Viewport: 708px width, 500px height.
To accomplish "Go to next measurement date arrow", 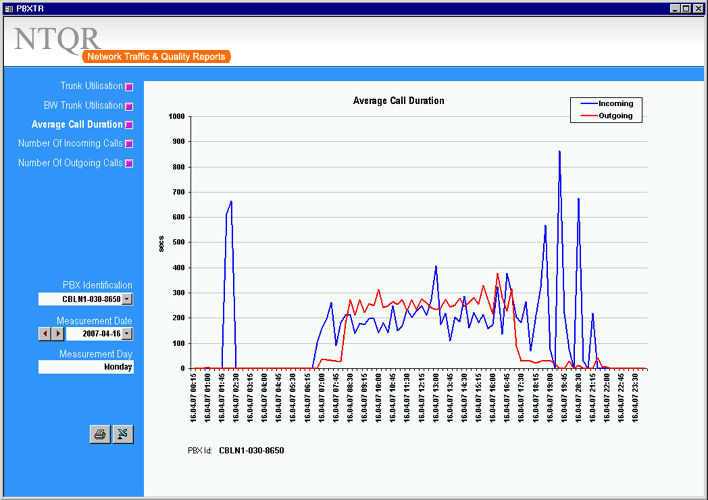I will pos(57,333).
